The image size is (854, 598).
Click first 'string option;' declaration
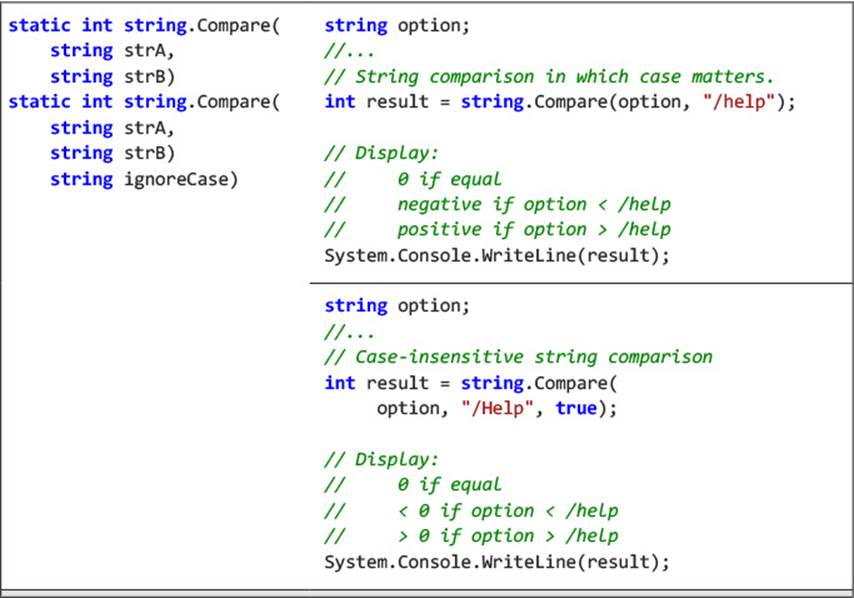tap(397, 26)
